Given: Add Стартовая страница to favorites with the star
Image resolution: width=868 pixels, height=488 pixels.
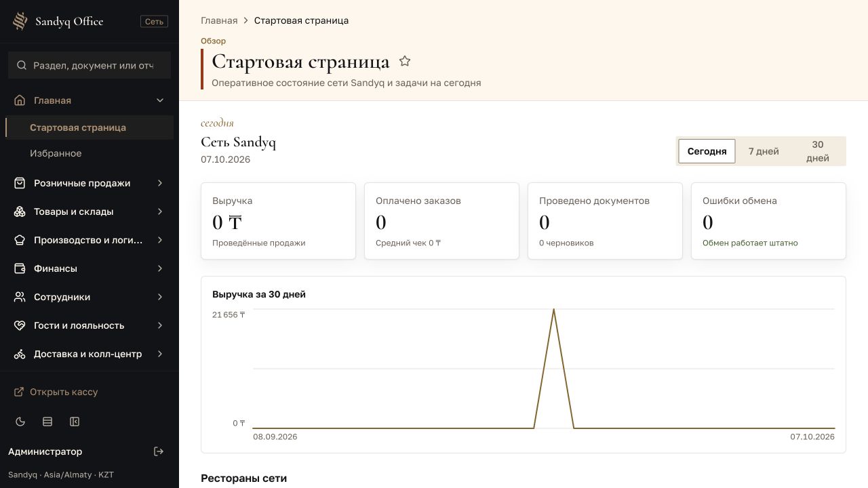Looking at the screenshot, I should (x=405, y=61).
